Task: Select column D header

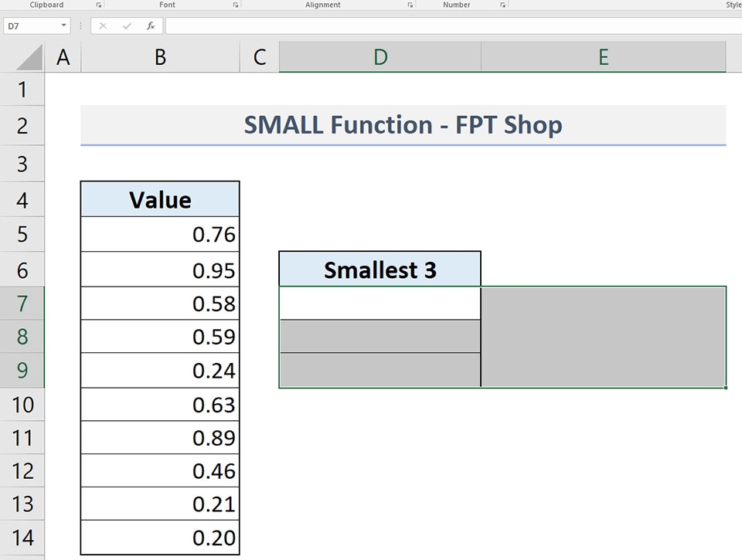Action: (x=380, y=57)
